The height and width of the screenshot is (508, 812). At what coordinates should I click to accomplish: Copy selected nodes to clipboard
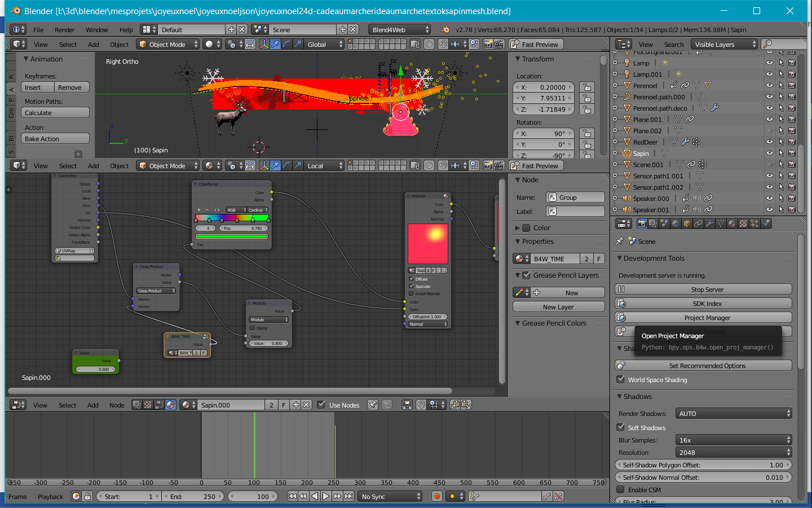tap(454, 405)
